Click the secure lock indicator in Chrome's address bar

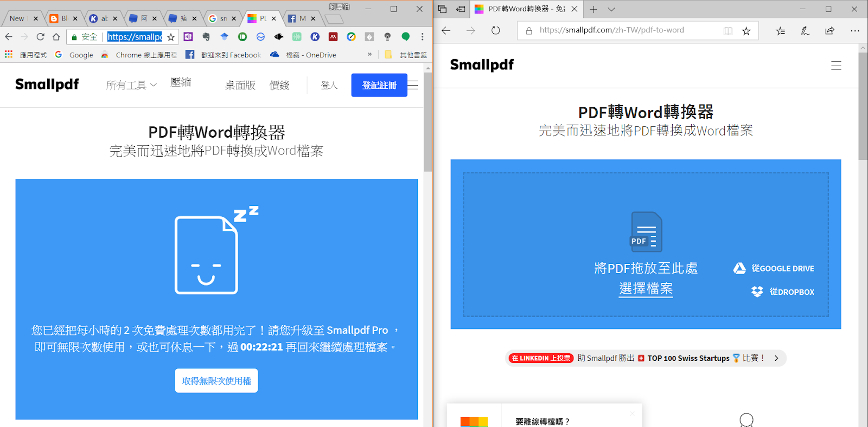click(x=84, y=37)
